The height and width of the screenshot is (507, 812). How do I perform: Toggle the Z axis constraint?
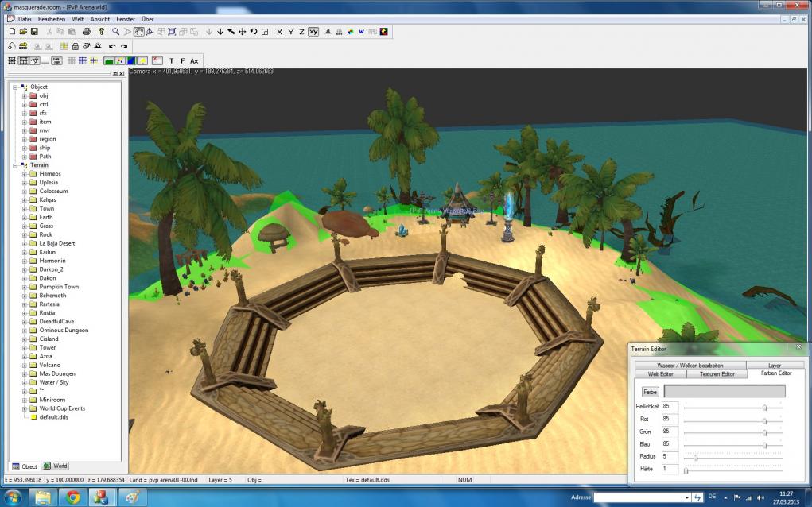(x=301, y=32)
